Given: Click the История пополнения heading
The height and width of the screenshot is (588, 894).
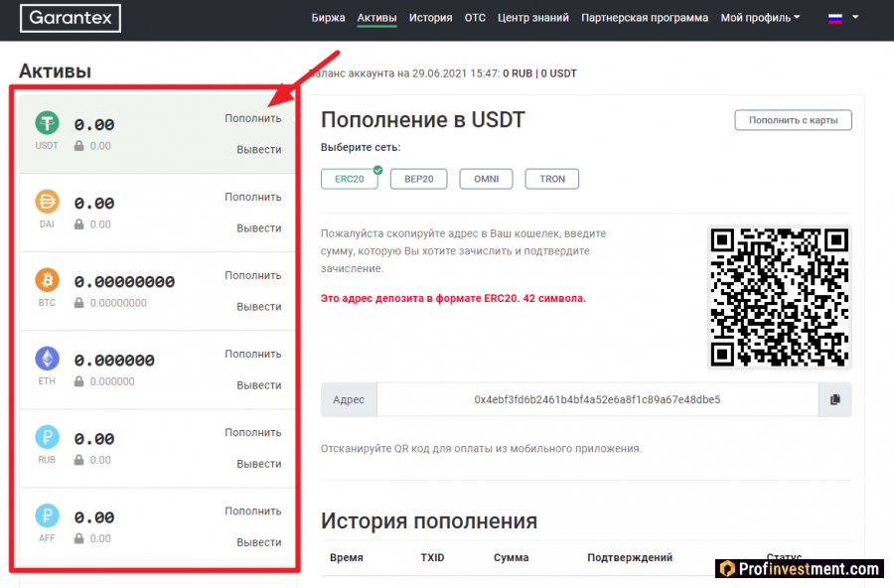Looking at the screenshot, I should (429, 520).
